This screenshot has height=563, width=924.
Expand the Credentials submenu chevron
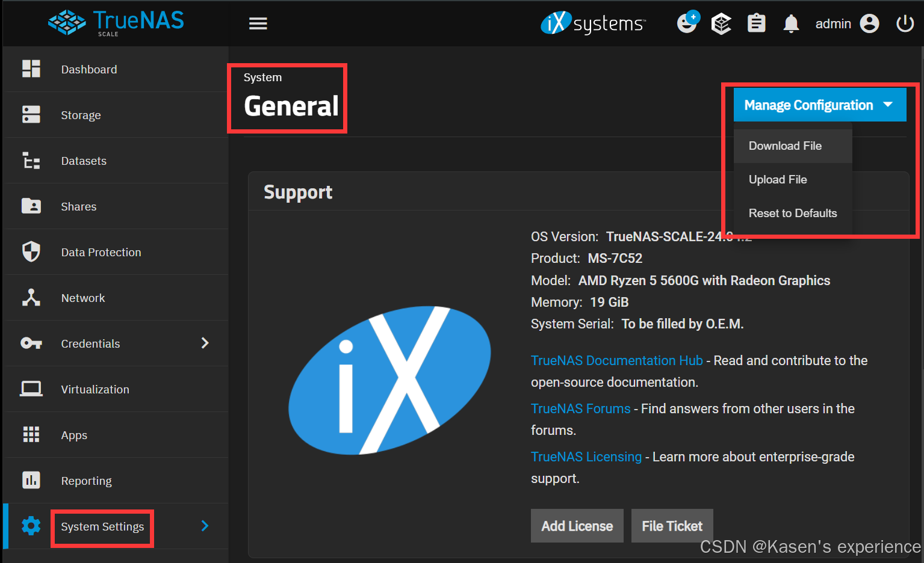(x=205, y=343)
